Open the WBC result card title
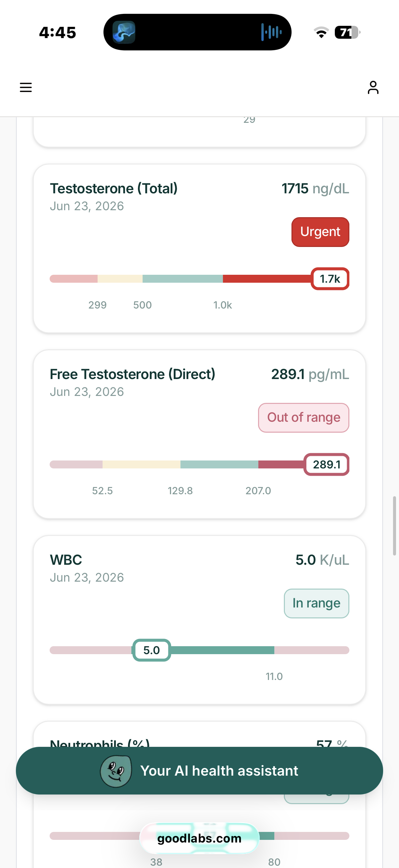This screenshot has width=399, height=868. pyautogui.click(x=66, y=560)
